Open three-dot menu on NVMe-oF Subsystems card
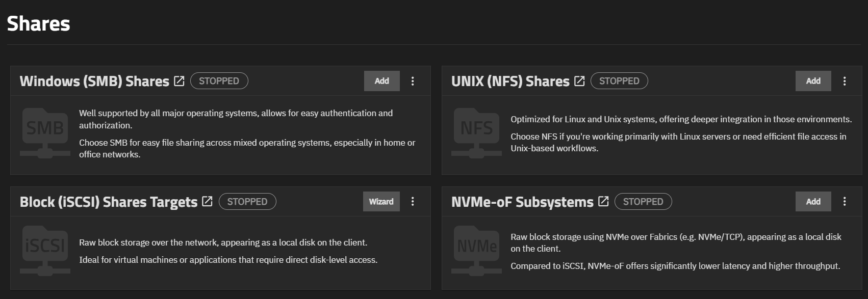Screen dimensions: 868x299 845,202
